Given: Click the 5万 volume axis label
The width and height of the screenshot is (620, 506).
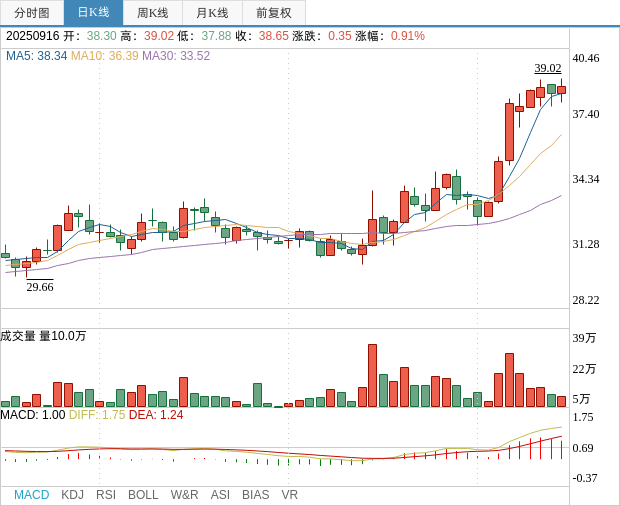Looking at the screenshot, I should coord(581,398).
